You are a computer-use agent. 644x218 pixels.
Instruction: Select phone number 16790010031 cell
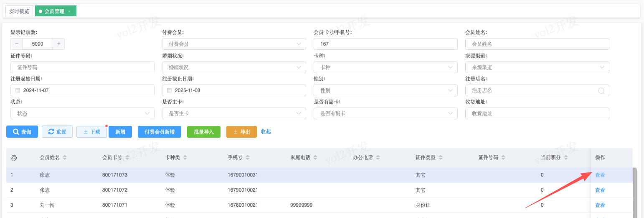point(243,175)
